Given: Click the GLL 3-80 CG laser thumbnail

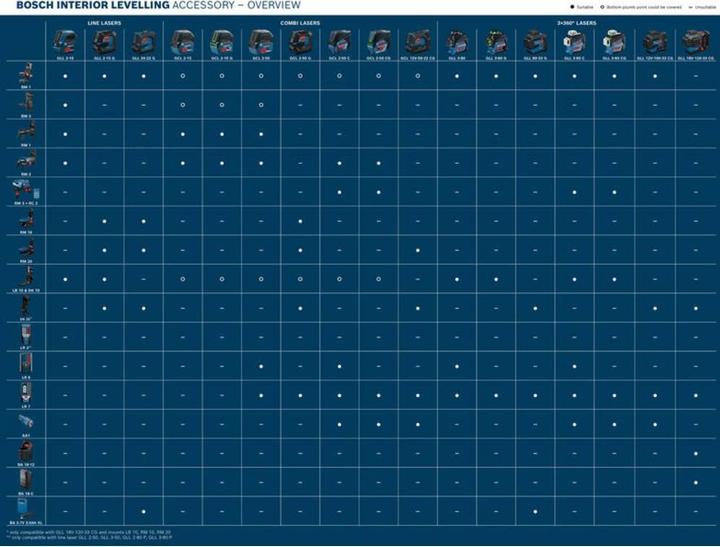Looking at the screenshot, I should [614, 42].
